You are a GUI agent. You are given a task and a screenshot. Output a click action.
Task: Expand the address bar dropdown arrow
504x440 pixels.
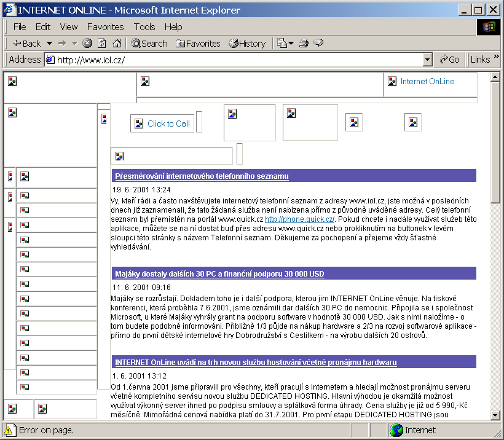[x=428, y=60]
